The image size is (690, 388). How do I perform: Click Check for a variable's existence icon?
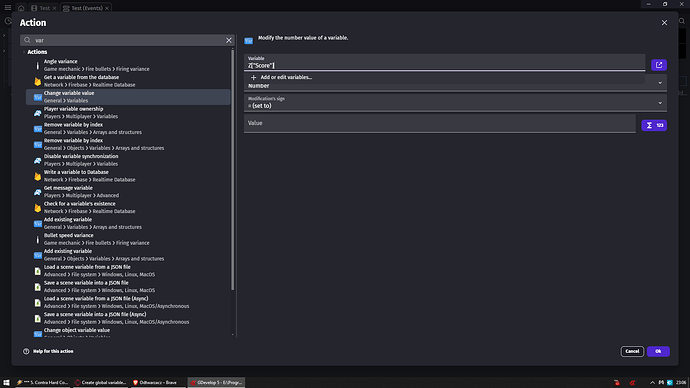click(x=37, y=208)
